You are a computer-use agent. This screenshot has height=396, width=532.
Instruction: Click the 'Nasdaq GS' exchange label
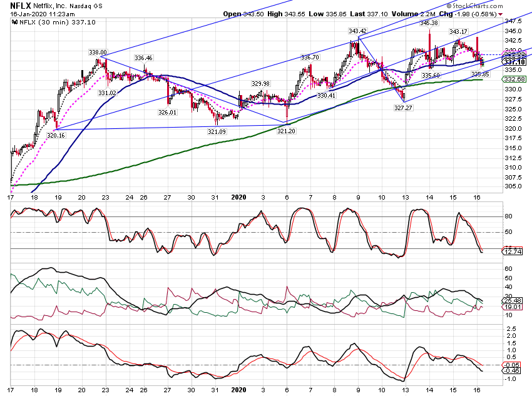click(86, 6)
